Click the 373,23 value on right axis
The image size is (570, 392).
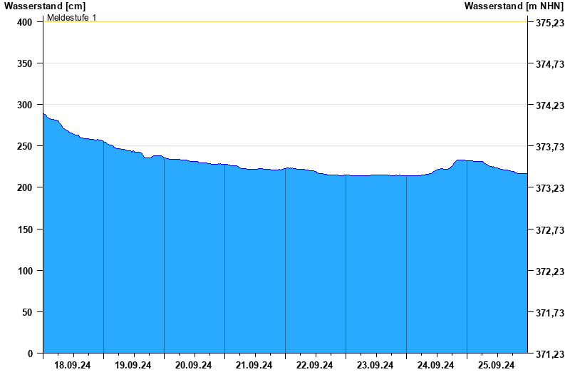(x=549, y=188)
